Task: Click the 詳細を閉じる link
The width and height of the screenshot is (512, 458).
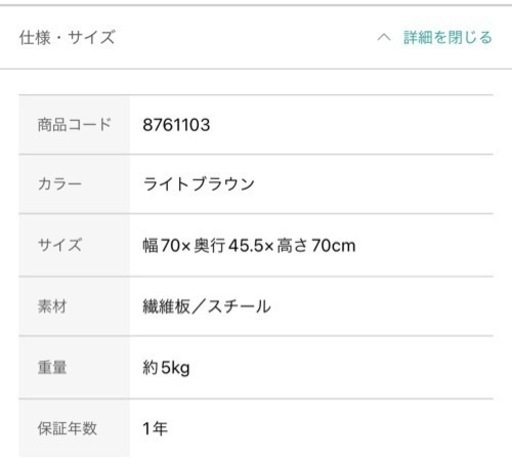Action: click(448, 37)
